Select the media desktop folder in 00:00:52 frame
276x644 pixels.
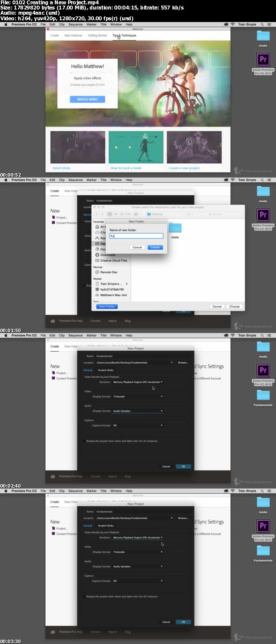263,35
